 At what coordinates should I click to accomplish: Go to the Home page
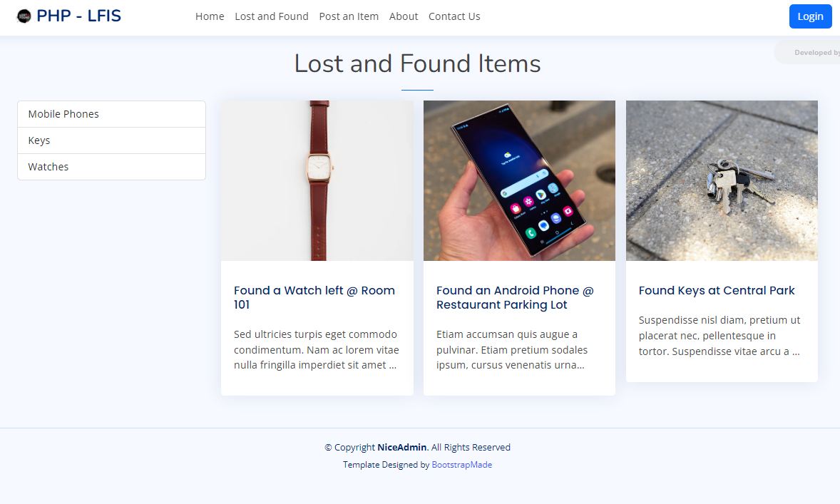210,16
